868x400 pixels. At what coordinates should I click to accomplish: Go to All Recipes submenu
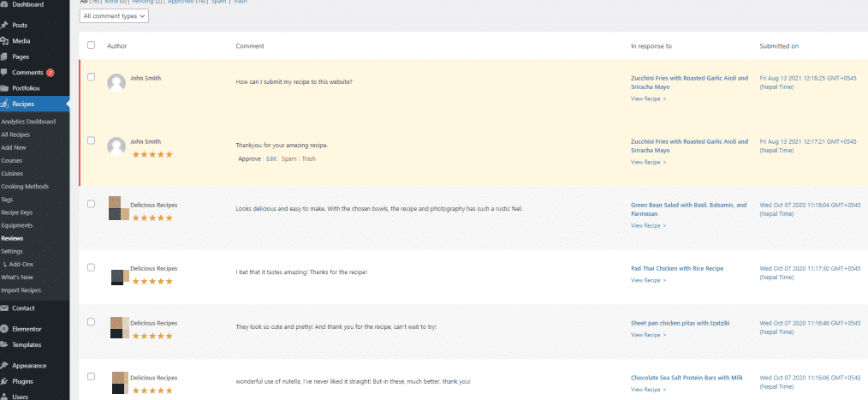click(15, 134)
